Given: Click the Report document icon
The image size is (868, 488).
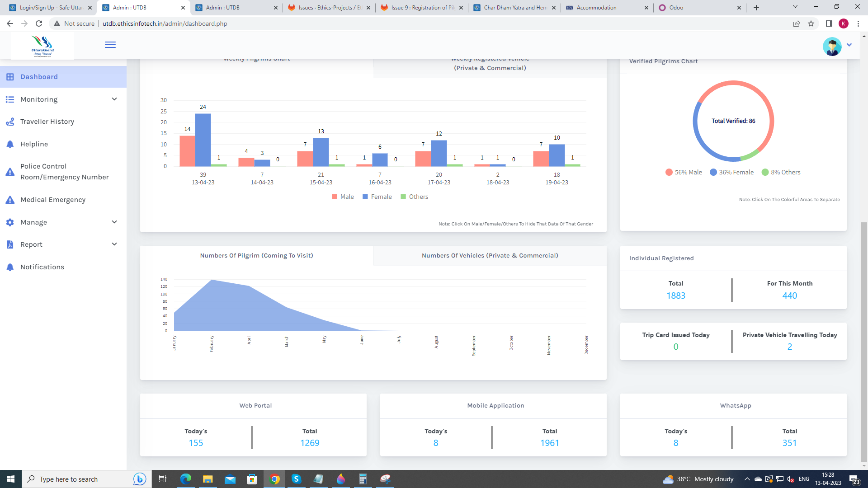Looking at the screenshot, I should pyautogui.click(x=10, y=244).
